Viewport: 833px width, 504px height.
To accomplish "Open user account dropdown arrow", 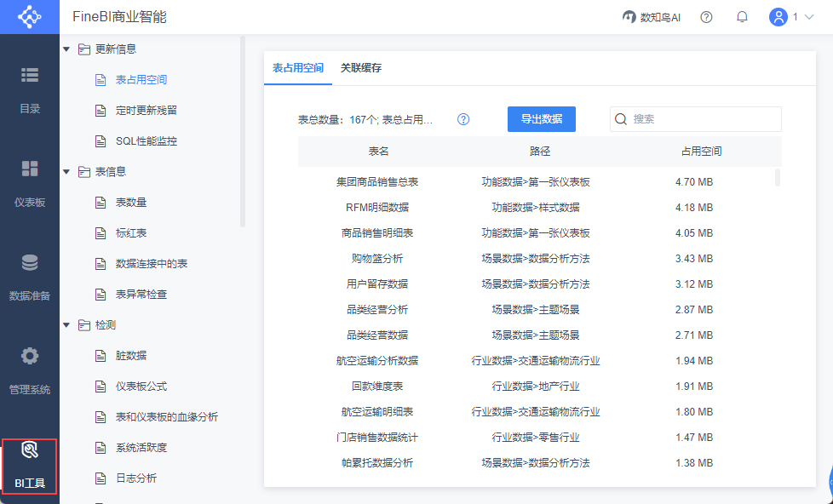I will pos(809,18).
